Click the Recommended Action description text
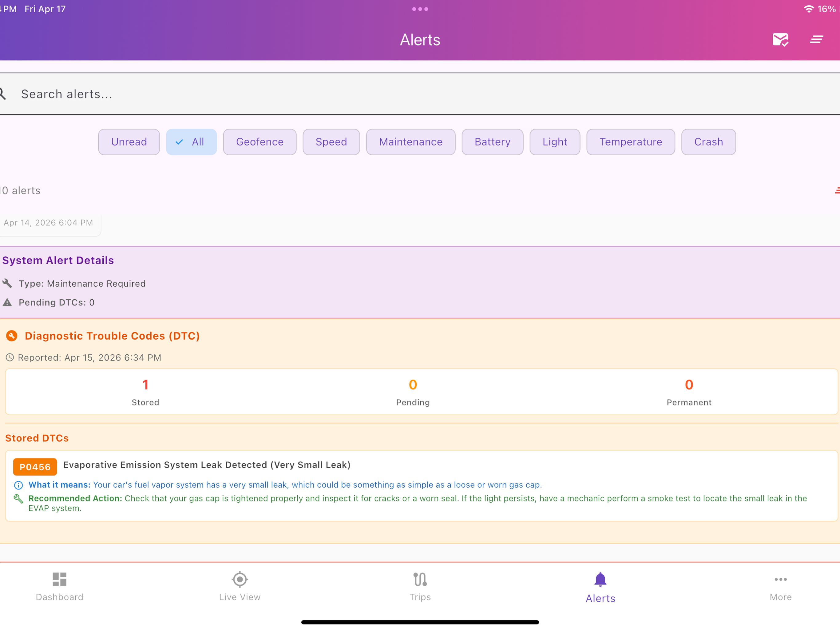840x630 pixels. click(x=418, y=504)
